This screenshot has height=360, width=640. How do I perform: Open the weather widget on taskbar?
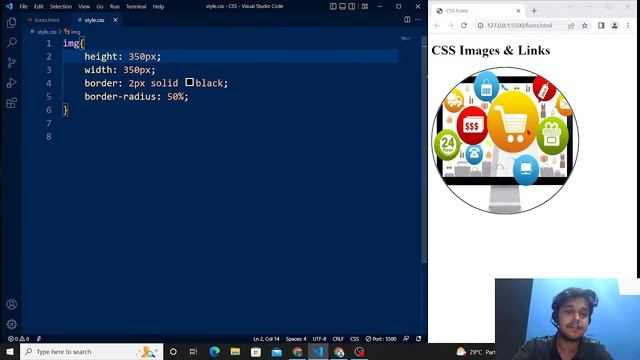tap(475, 351)
